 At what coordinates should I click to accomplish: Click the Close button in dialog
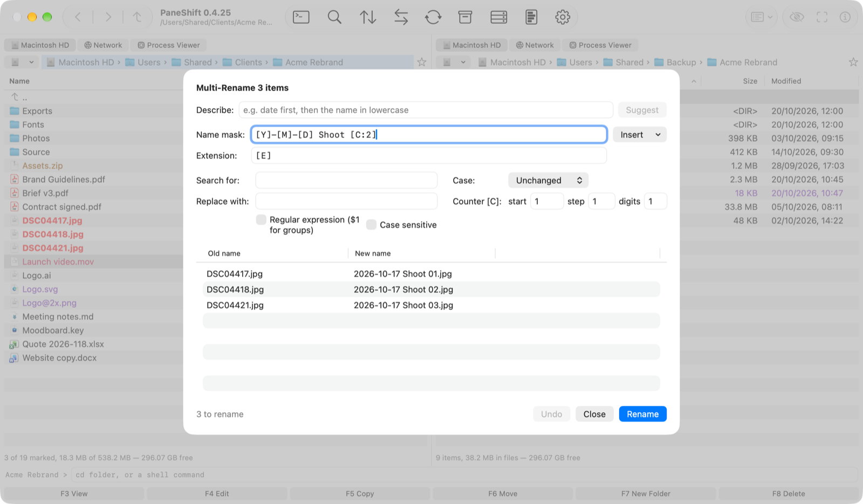point(594,414)
